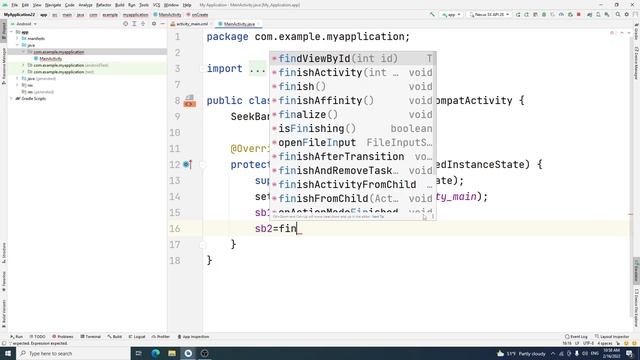Open the app run configuration dropdown
The image size is (640, 360).
[451, 15]
